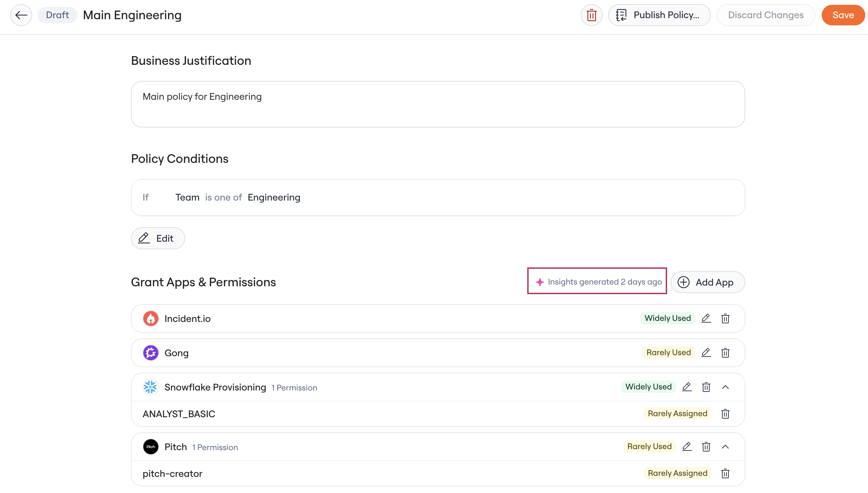Open the Publish Policy dialog

(x=659, y=15)
